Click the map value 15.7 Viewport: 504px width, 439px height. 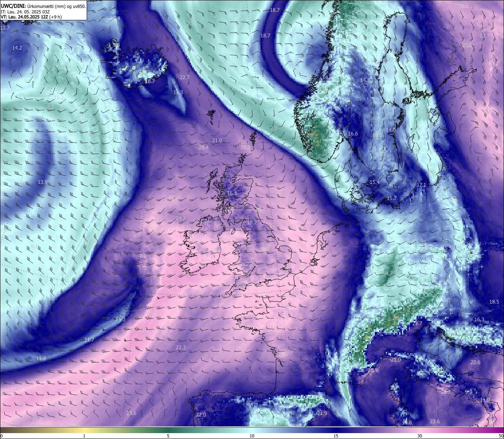coord(392,198)
